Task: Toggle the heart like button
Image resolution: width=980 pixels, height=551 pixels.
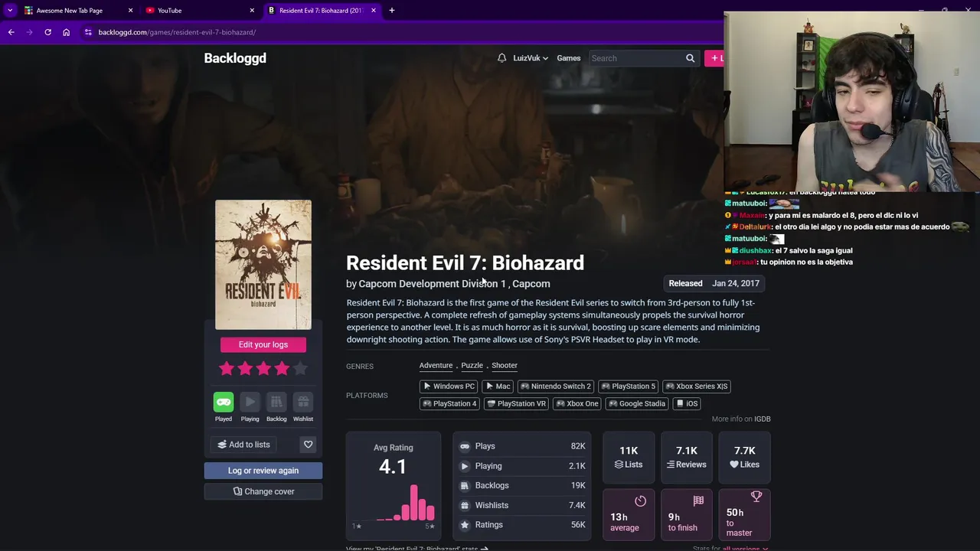Action: [308, 445]
